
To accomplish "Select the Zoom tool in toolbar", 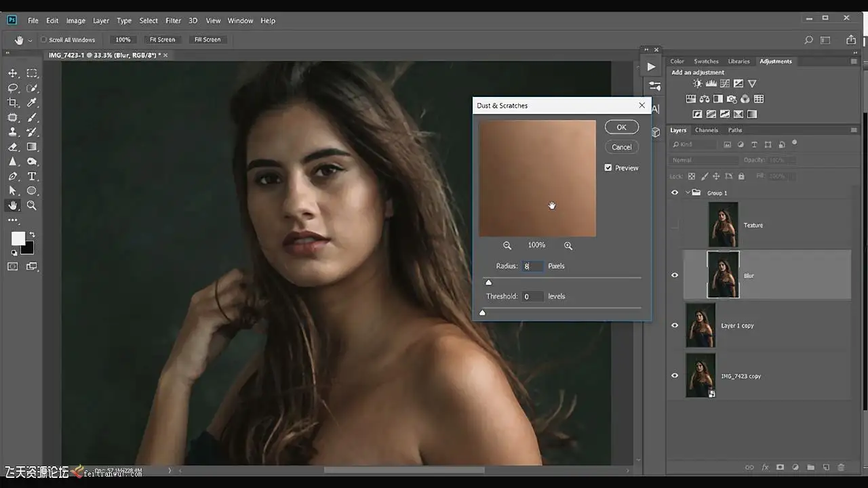I will pyautogui.click(x=32, y=205).
